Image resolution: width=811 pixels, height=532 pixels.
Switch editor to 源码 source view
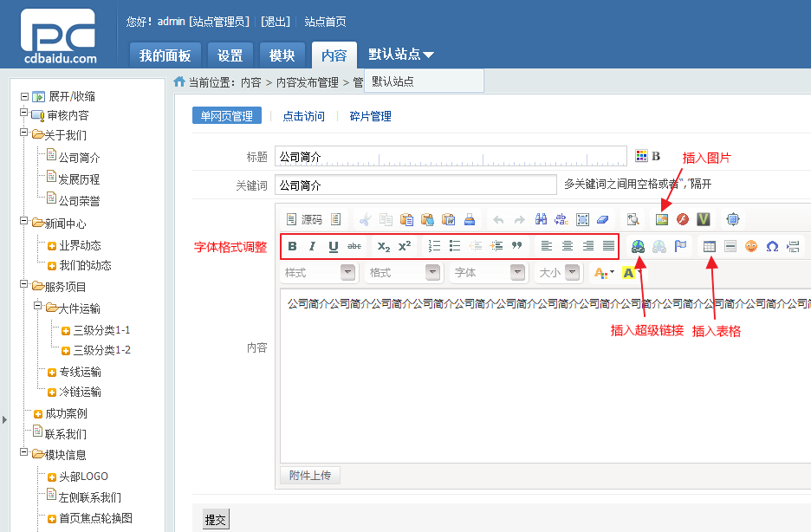pyautogui.click(x=305, y=220)
